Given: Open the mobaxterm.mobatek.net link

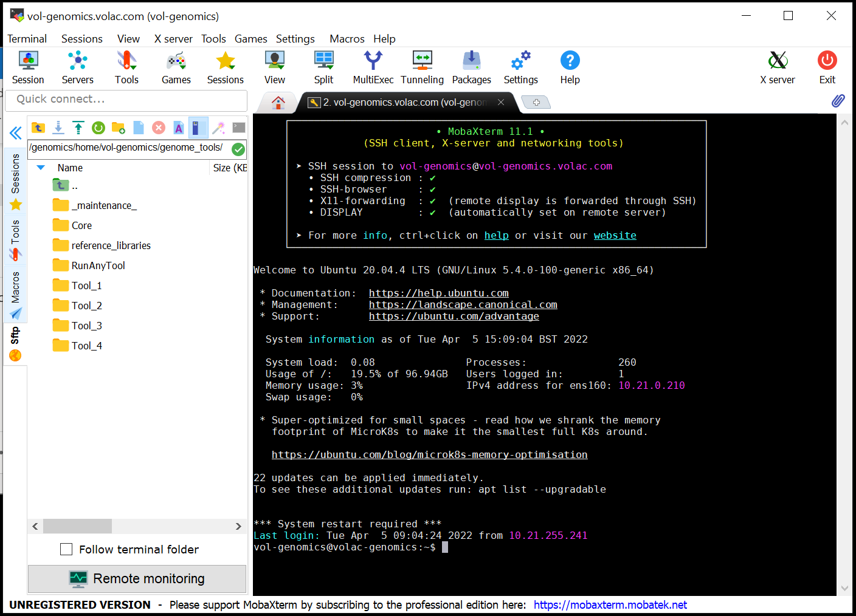Looking at the screenshot, I should [x=610, y=604].
